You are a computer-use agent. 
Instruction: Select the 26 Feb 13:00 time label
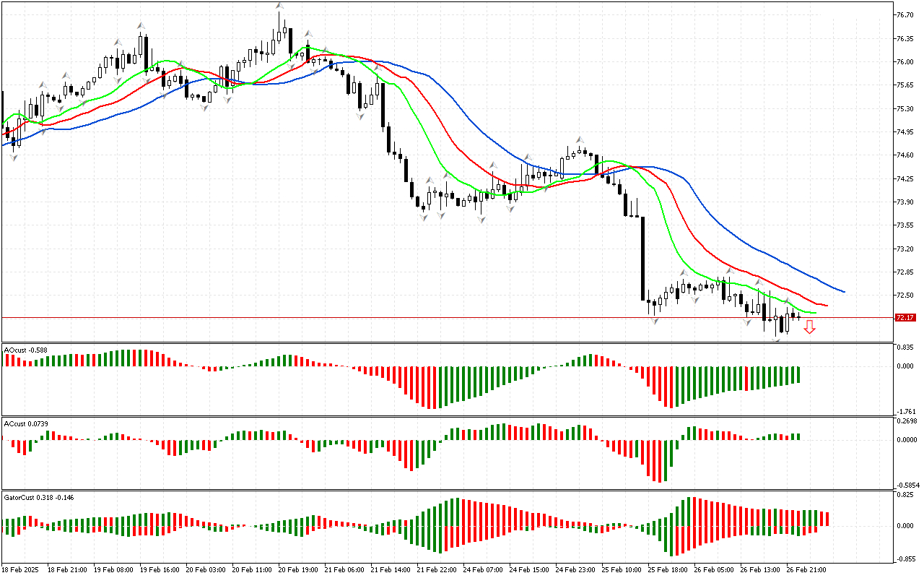point(760,570)
